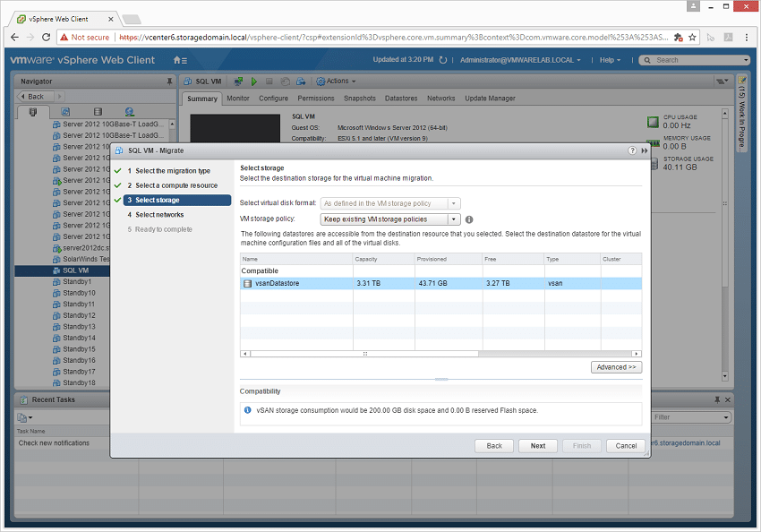The height and width of the screenshot is (532, 761).
Task: Open the Recent Tasks copy/export icon menu
Action: pyautogui.click(x=24, y=417)
